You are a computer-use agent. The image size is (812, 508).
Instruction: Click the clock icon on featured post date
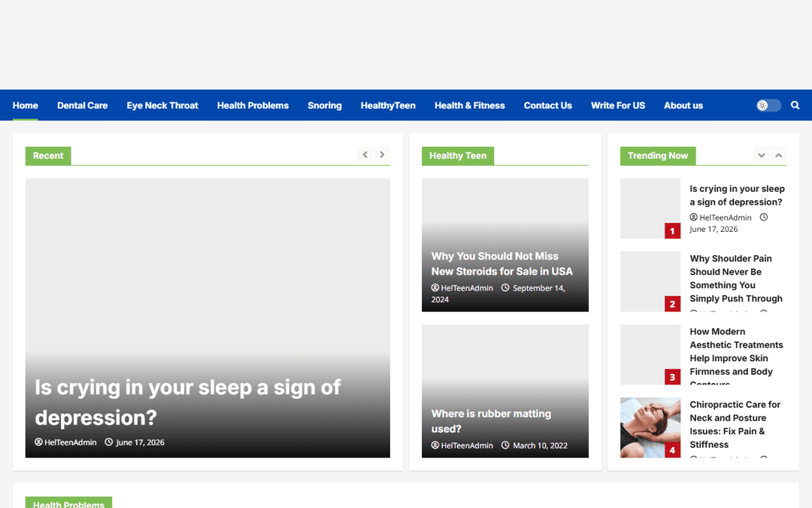(109, 443)
